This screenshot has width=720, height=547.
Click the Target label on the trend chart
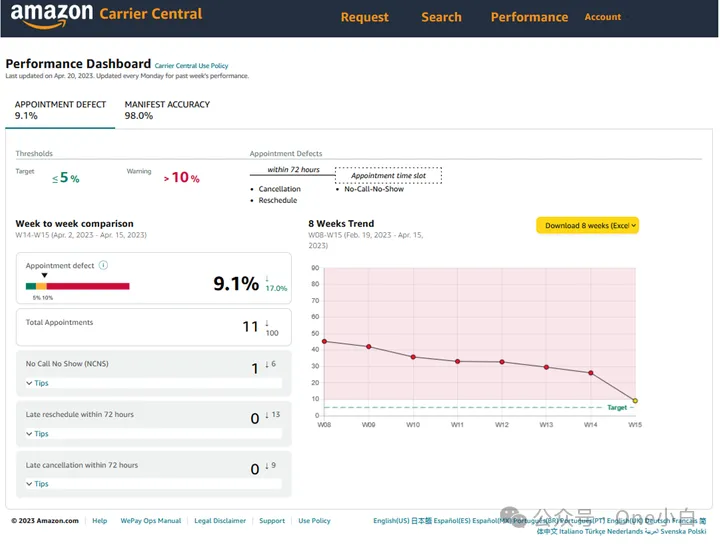coord(617,407)
